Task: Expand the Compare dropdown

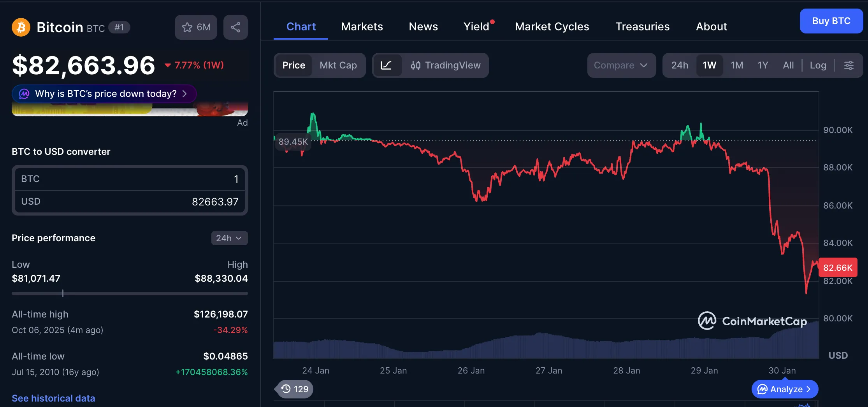Action: (x=621, y=65)
